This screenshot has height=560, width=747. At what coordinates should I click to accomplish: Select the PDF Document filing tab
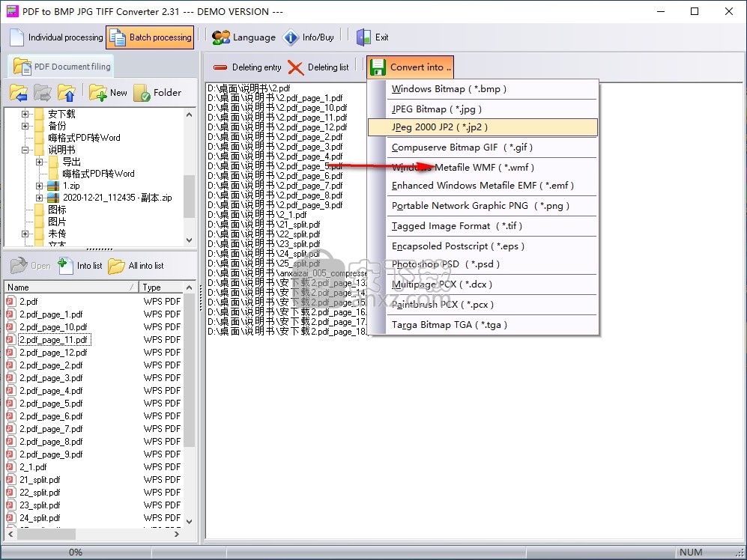pyautogui.click(x=61, y=67)
